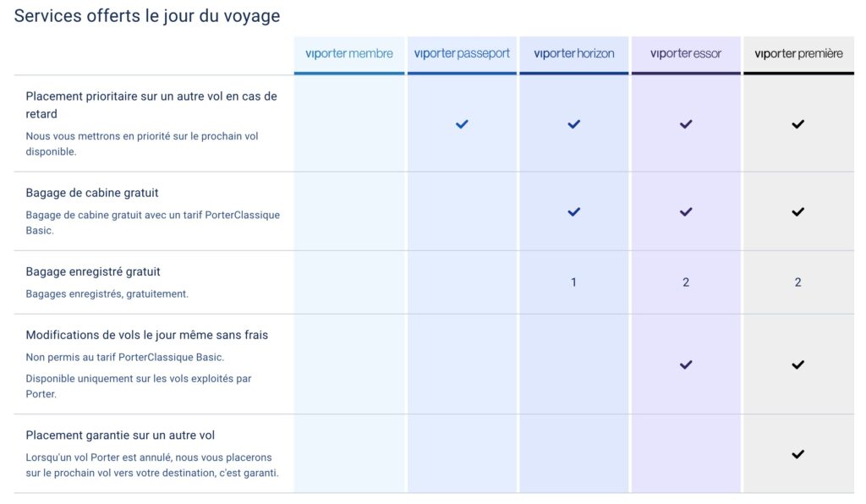Click the 'Bagage de cabine gratuit' row title
This screenshot has height=504, width=866.
92,193
